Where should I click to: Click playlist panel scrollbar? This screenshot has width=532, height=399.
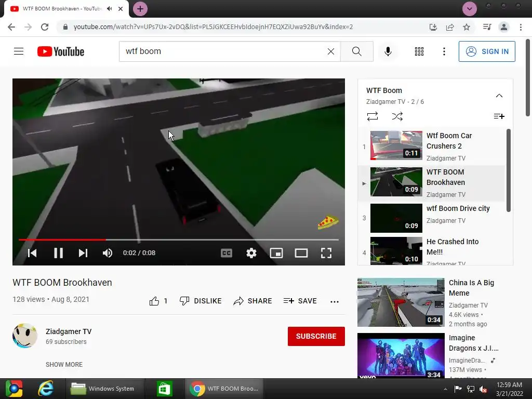pos(508,170)
